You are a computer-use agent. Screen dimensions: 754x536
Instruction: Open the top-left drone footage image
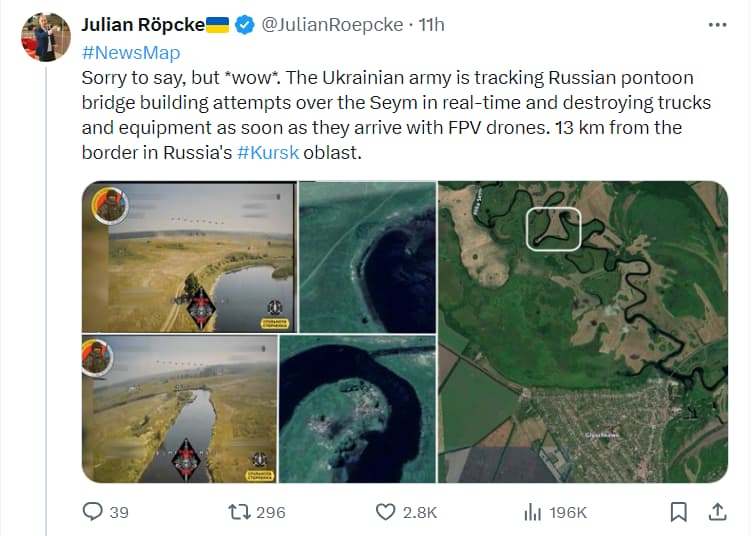[189, 257]
